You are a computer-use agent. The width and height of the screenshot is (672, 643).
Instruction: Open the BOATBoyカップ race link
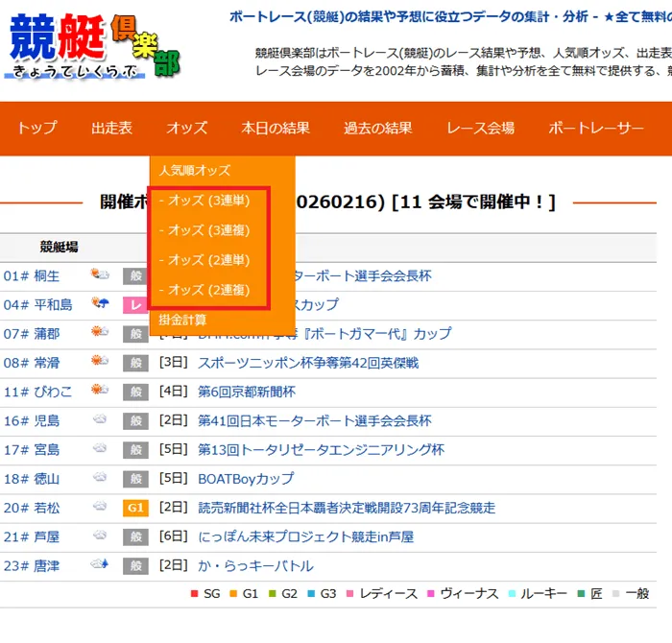[246, 479]
